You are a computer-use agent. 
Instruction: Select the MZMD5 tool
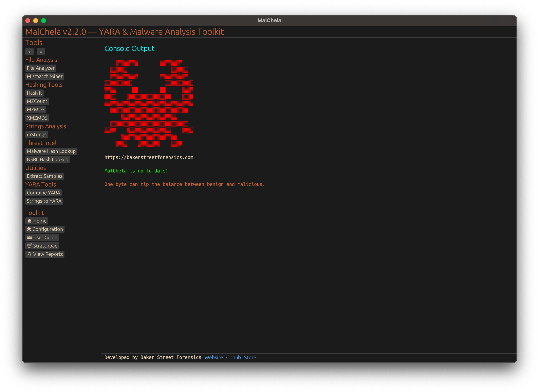pyautogui.click(x=36, y=110)
